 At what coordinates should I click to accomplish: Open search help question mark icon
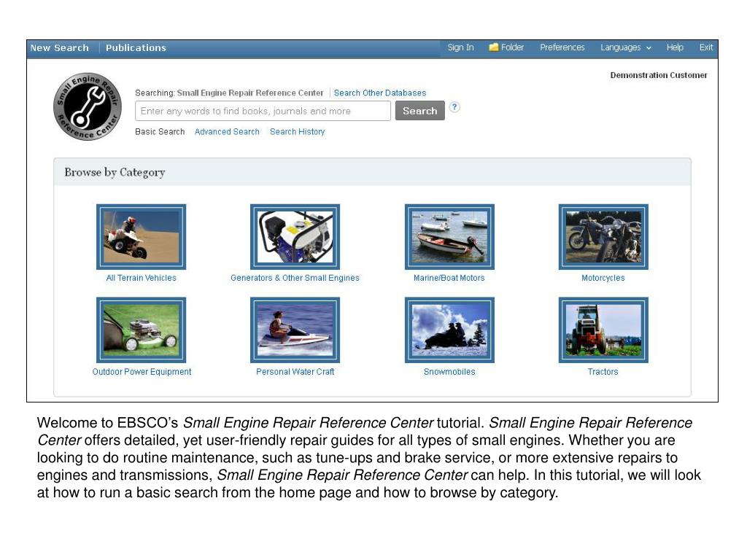(454, 107)
